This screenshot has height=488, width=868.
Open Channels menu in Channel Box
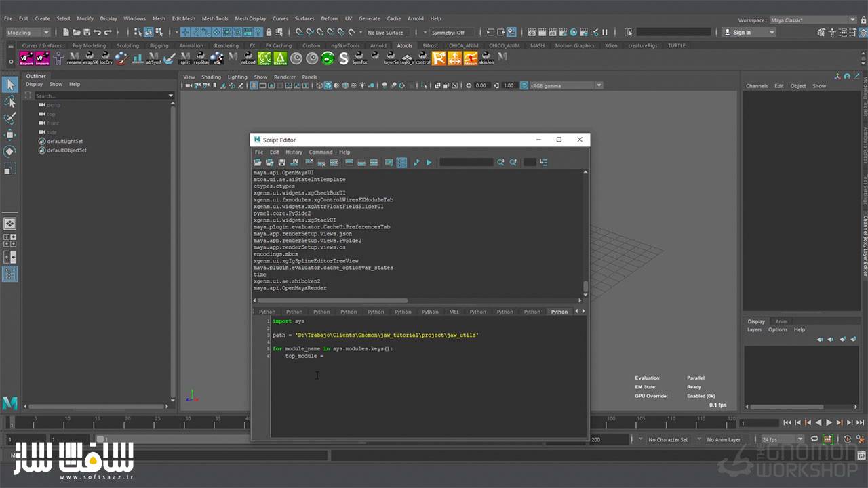pos(757,86)
